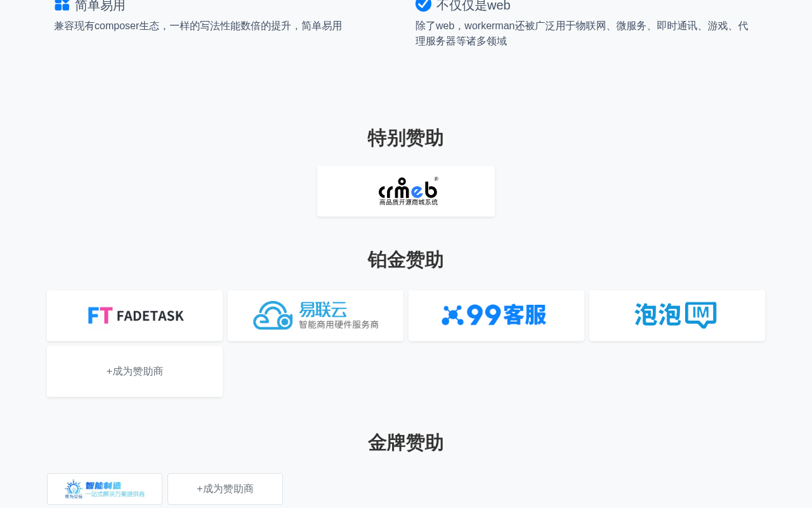This screenshot has height=508, width=812.
Task: Select the 金牌赞助 section heading
Action: coord(406,443)
